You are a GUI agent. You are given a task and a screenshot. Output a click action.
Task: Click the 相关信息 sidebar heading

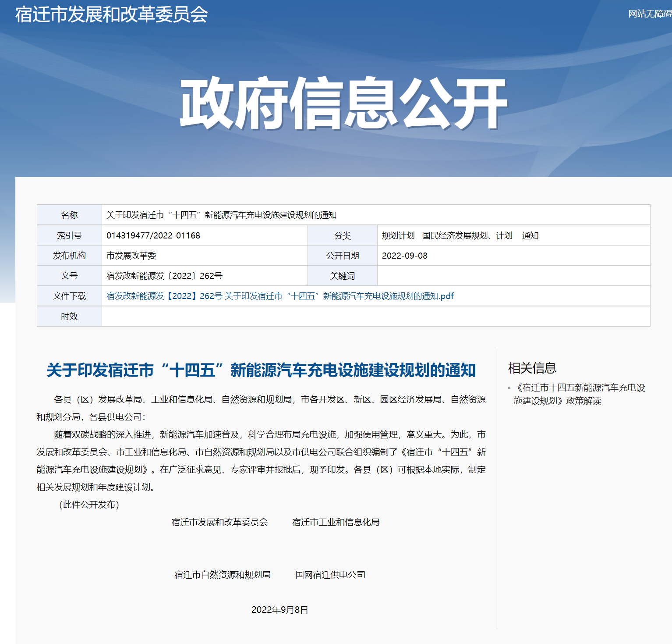click(532, 368)
